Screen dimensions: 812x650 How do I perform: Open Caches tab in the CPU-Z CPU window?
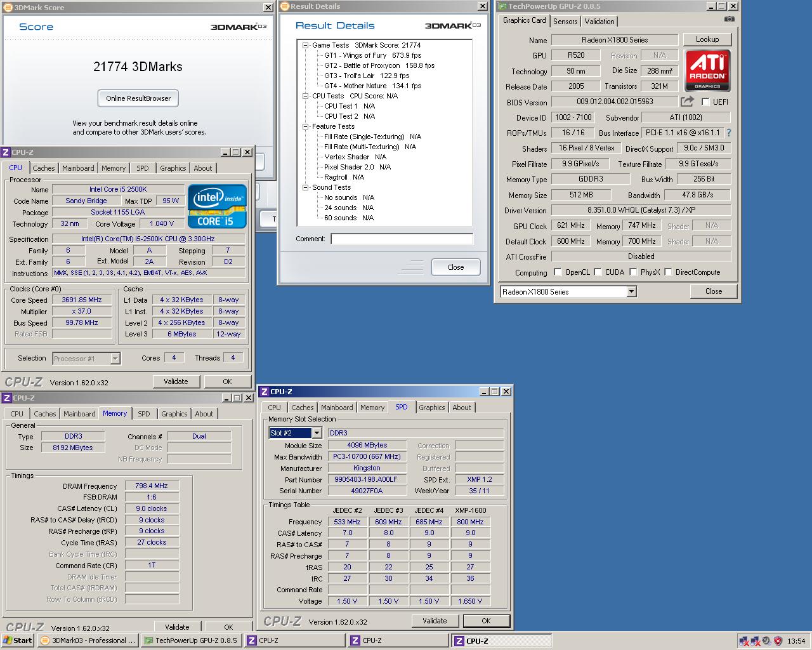44,168
